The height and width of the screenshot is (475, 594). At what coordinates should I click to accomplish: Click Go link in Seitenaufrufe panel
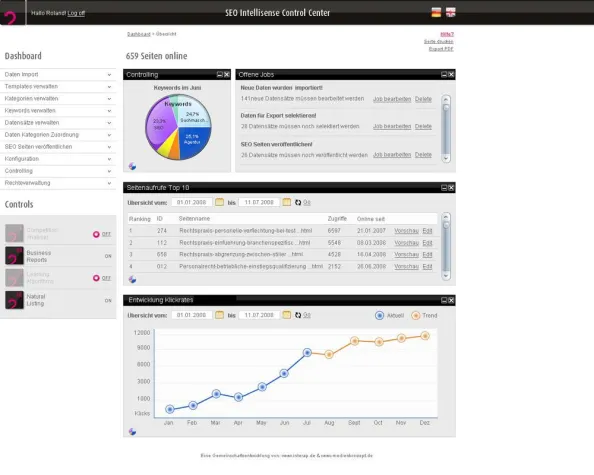(x=306, y=203)
